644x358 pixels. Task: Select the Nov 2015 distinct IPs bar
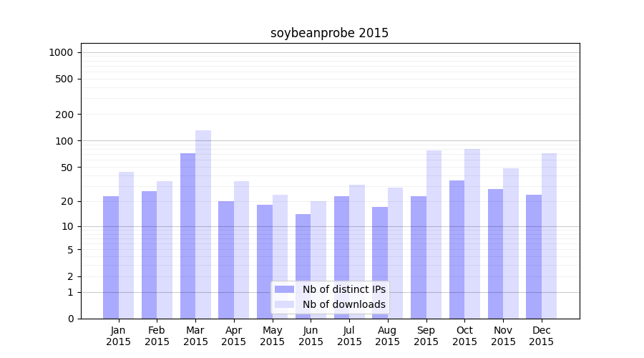click(495, 253)
